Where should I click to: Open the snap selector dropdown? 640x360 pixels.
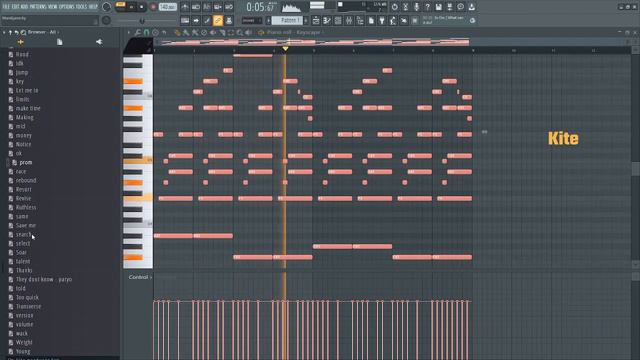(x=252, y=20)
